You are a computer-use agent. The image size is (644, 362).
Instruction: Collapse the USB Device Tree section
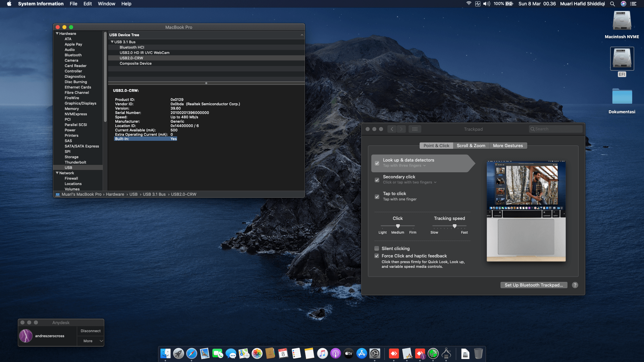tap(302, 35)
